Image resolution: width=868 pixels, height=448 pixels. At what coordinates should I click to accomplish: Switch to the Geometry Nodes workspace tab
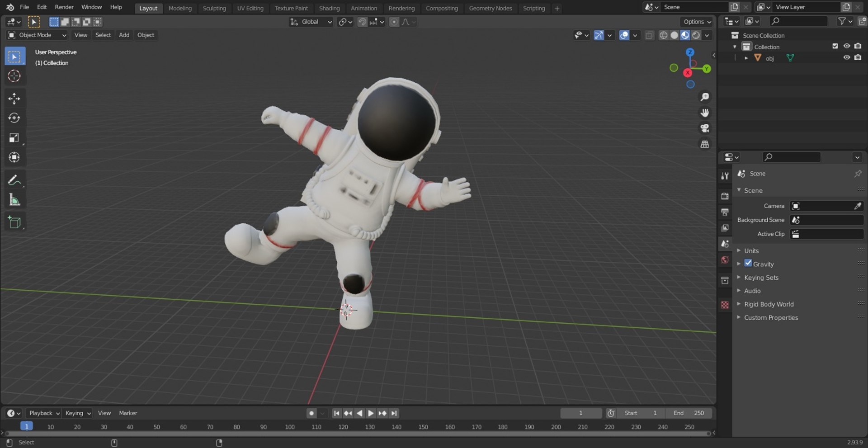click(x=490, y=8)
